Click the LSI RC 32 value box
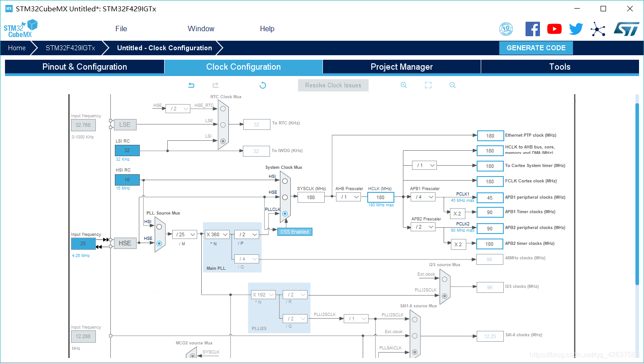The height and width of the screenshot is (363, 644). (x=127, y=150)
